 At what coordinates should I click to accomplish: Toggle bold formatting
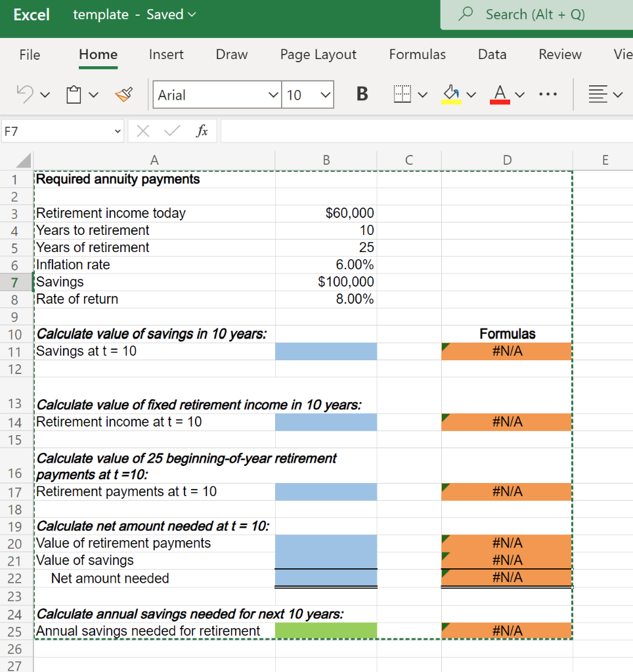click(362, 94)
